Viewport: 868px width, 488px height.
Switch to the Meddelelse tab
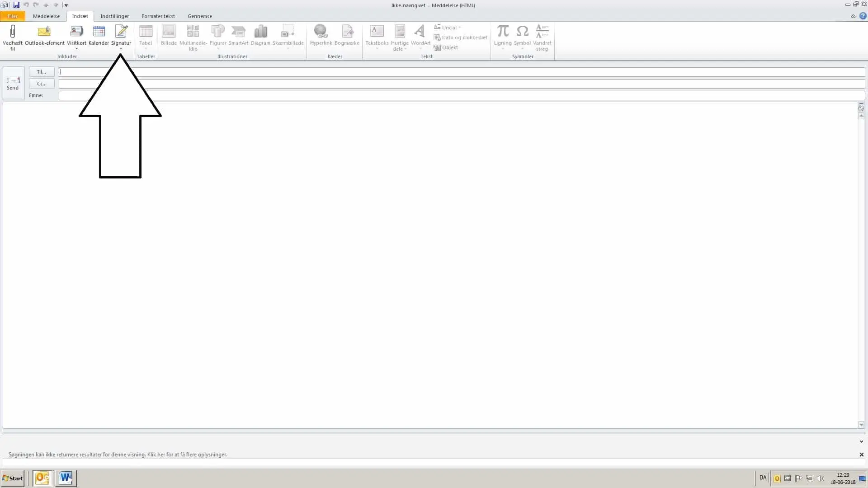coord(46,16)
